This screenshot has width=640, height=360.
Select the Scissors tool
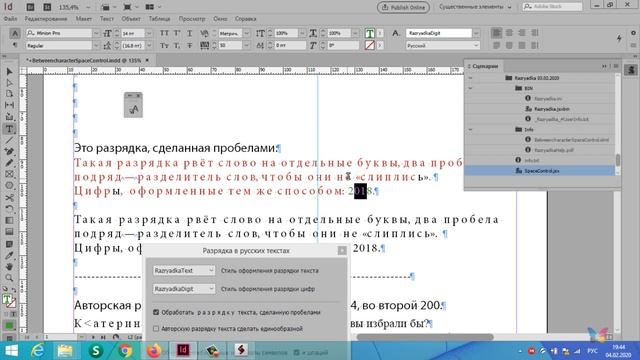coord(9,198)
